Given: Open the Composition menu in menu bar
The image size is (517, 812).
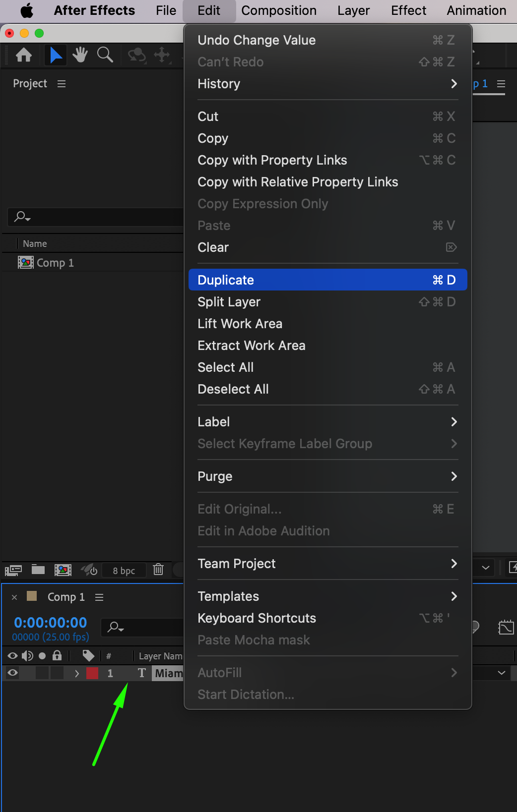Looking at the screenshot, I should [278, 10].
